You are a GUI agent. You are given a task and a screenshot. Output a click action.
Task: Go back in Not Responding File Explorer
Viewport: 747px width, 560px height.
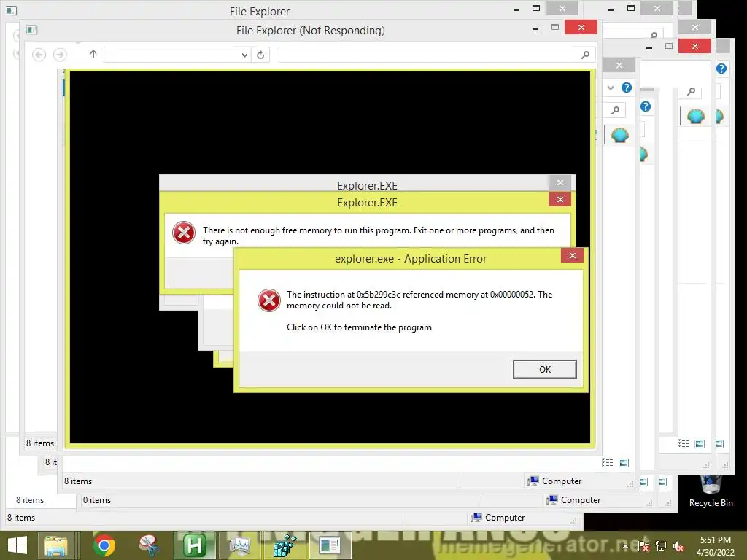pos(39,55)
